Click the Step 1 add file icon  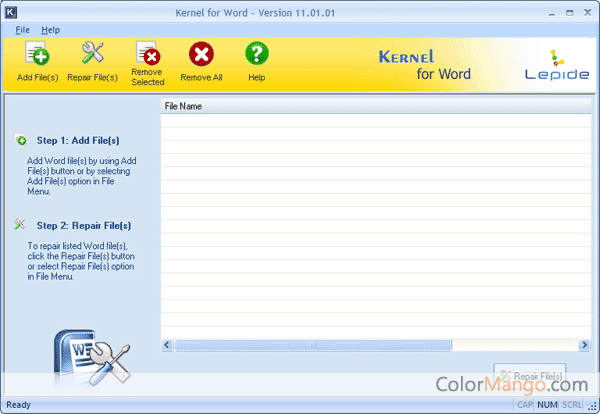(21, 140)
